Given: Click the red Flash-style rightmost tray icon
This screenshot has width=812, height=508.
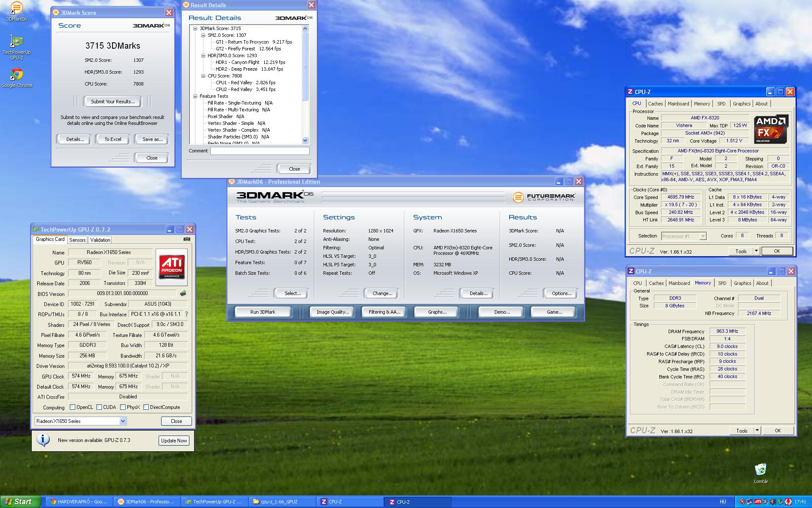Looking at the screenshot, I should (788, 502).
